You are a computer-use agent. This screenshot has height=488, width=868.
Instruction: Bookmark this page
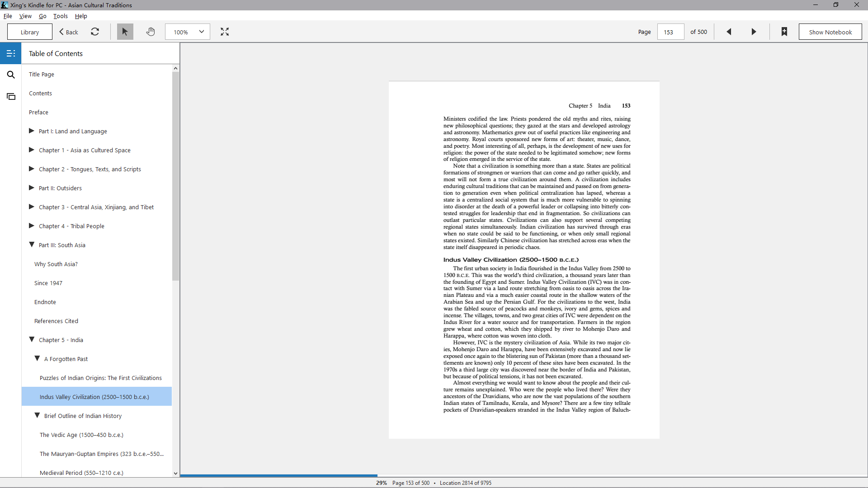pos(784,32)
